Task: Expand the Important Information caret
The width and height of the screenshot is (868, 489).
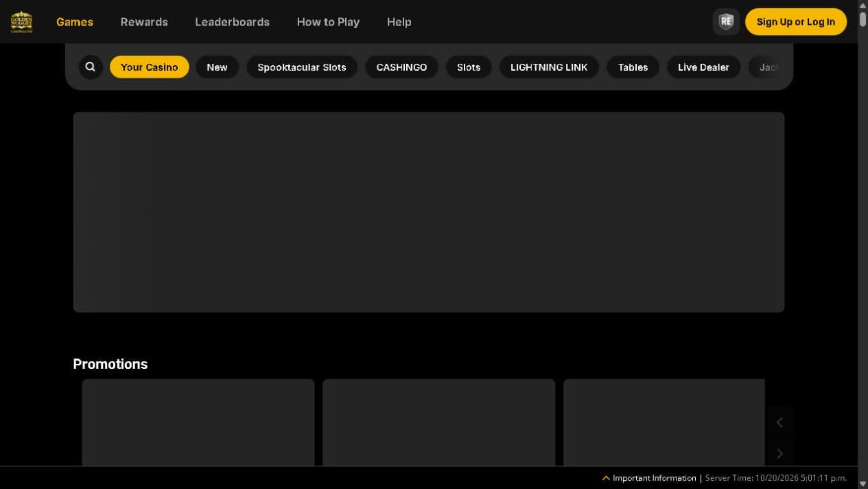Action: [606, 478]
